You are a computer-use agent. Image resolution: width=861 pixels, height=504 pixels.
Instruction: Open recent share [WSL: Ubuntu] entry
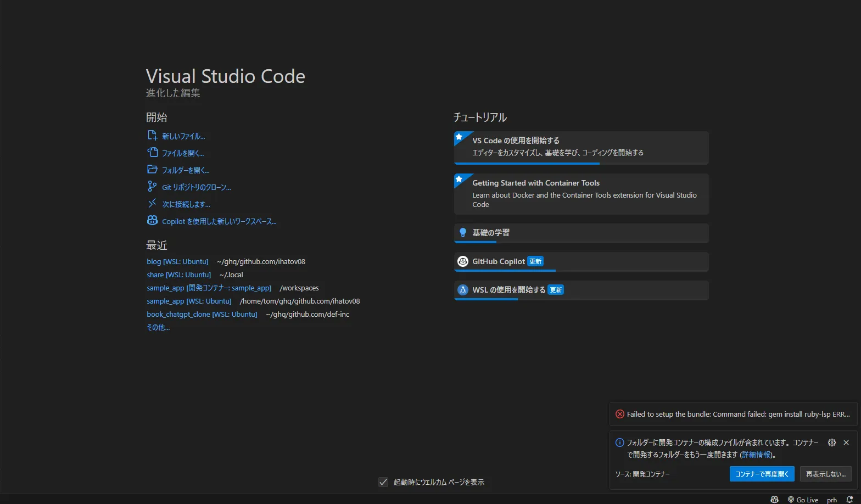pos(178,275)
